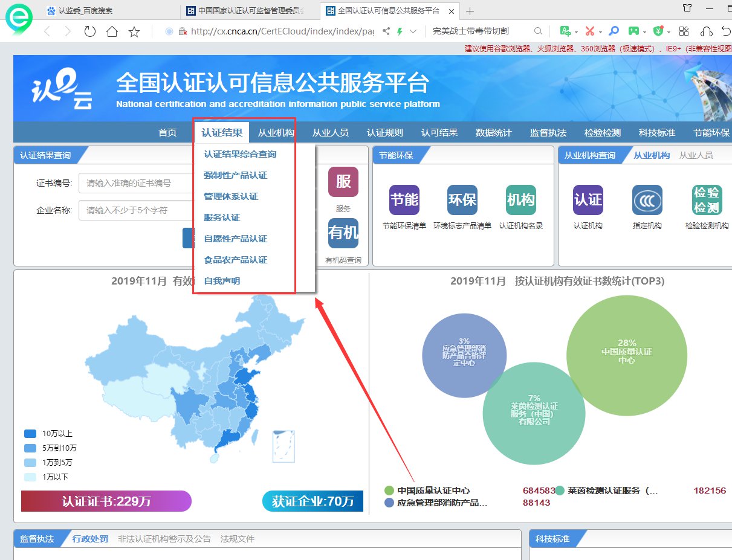Click the browser home icon

tap(112, 32)
